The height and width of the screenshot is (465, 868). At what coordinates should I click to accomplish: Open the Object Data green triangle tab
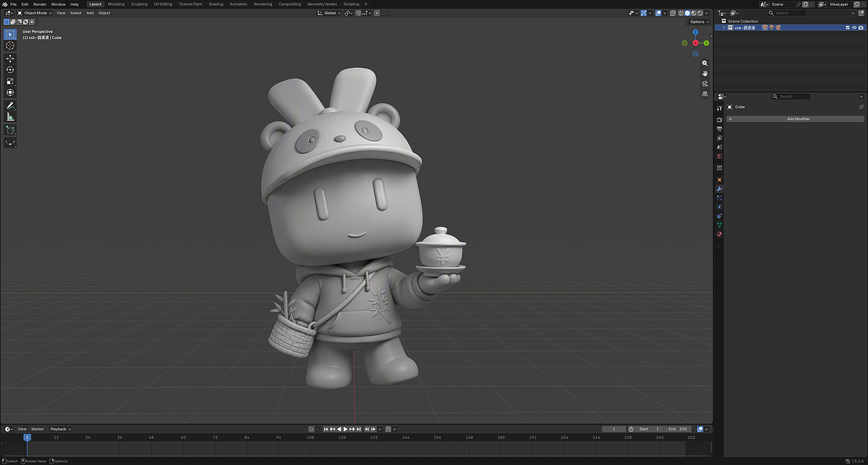[719, 225]
